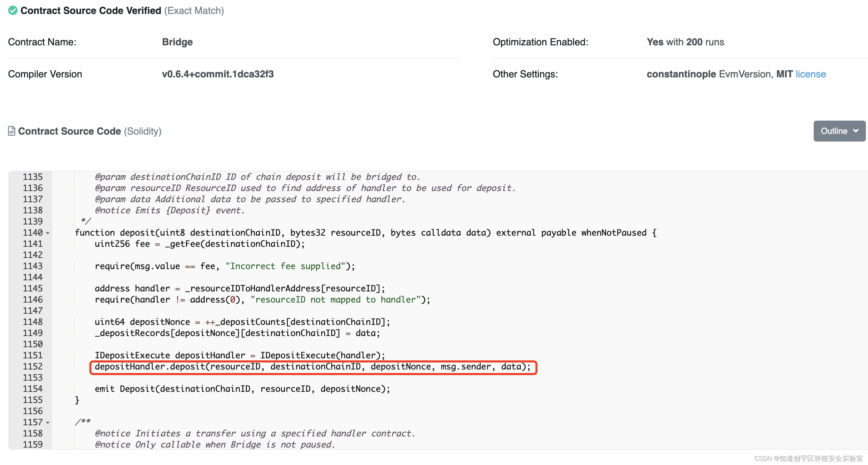Screen dimensions: 868x465
Task: Click line number 1152 in gutter
Action: [33, 366]
